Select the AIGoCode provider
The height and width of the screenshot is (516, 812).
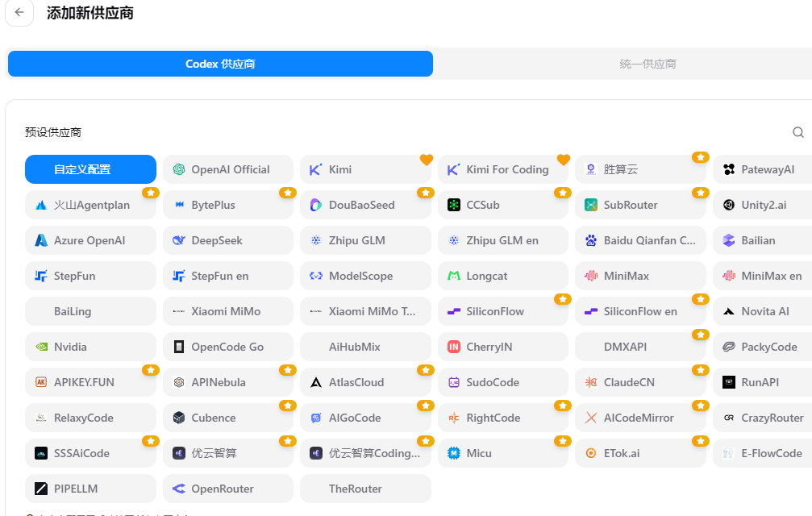(x=365, y=418)
